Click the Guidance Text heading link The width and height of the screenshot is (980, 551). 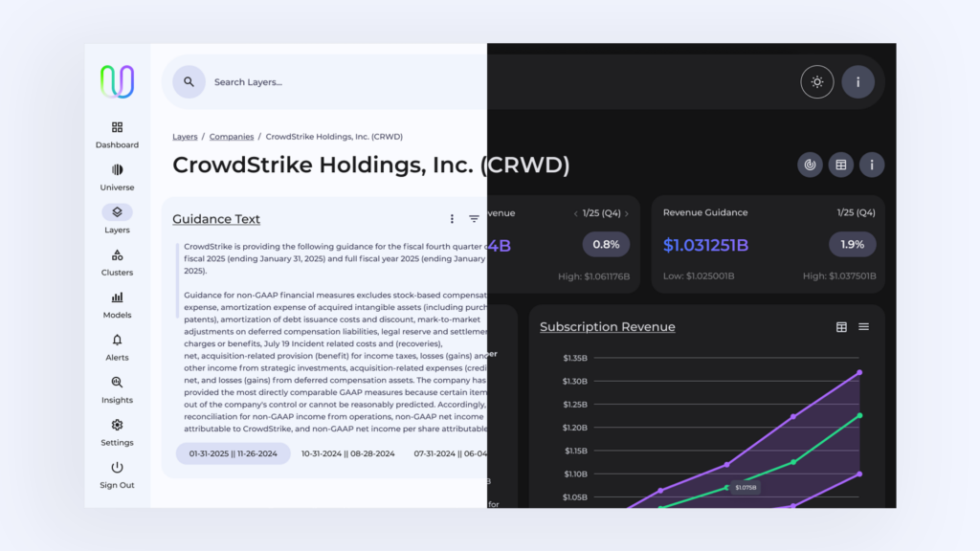coord(216,219)
